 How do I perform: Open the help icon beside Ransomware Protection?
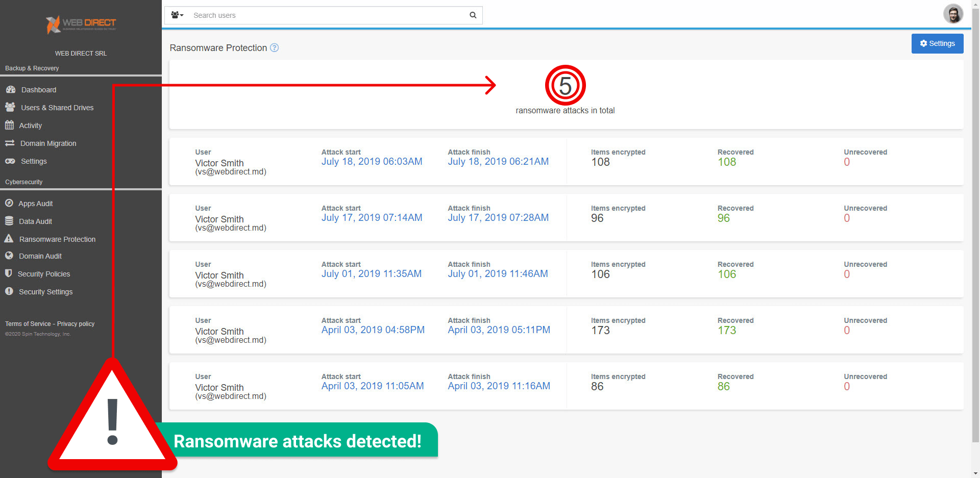(274, 48)
